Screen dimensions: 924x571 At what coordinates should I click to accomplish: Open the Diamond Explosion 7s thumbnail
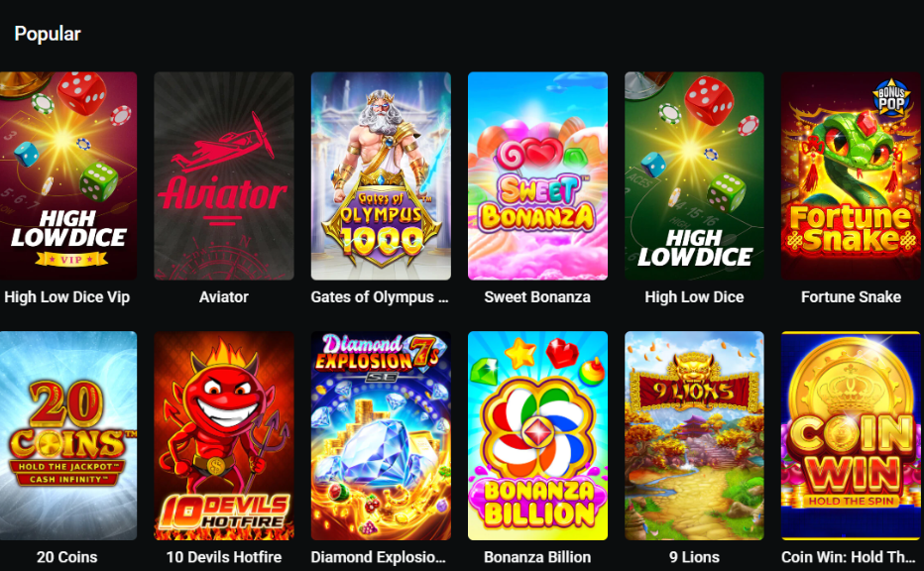[381, 435]
